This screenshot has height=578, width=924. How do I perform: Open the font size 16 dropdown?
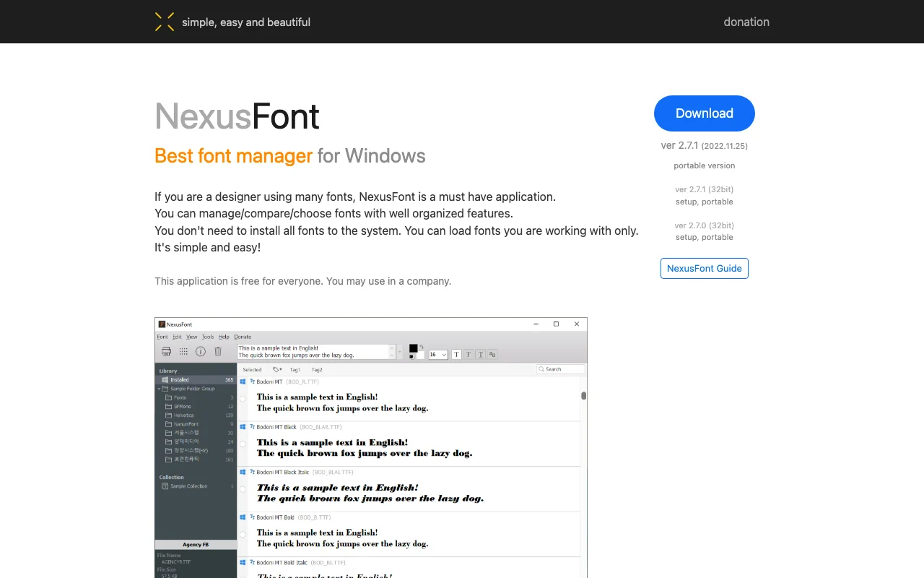click(x=438, y=354)
